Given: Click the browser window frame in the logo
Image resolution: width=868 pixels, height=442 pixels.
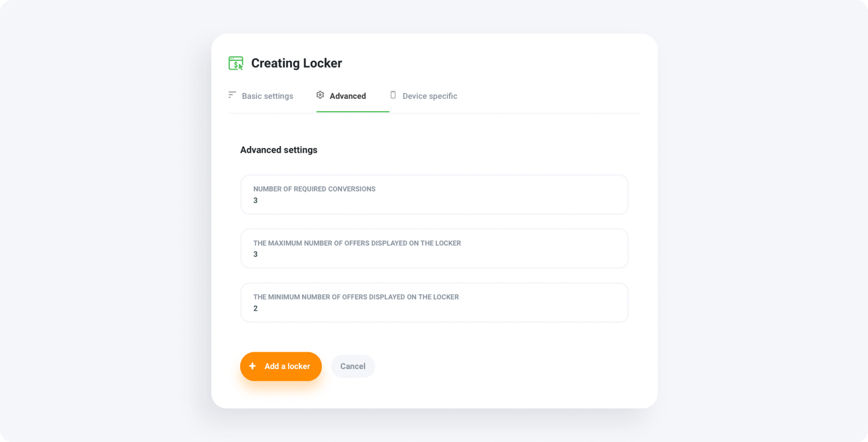Looking at the screenshot, I should (237, 58).
